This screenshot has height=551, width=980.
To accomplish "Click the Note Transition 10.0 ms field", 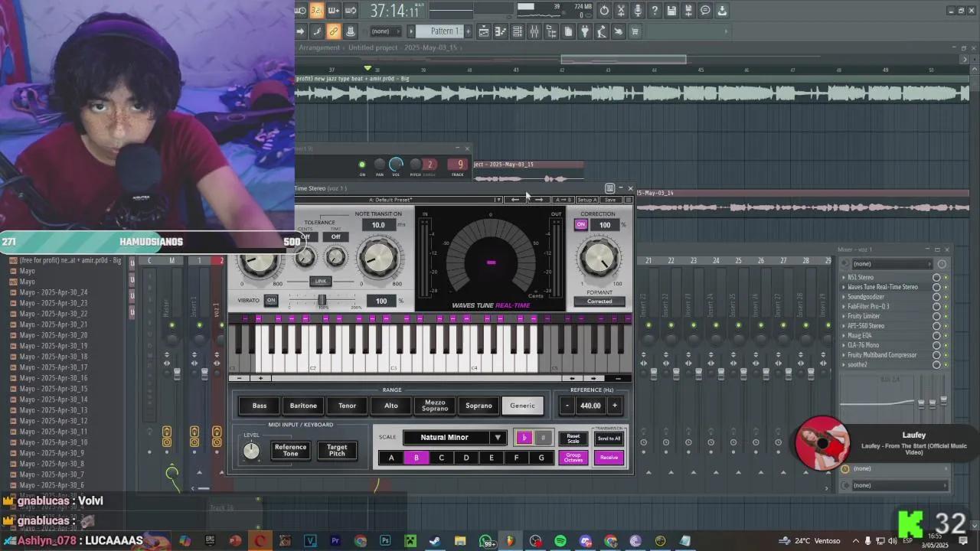I will click(379, 225).
